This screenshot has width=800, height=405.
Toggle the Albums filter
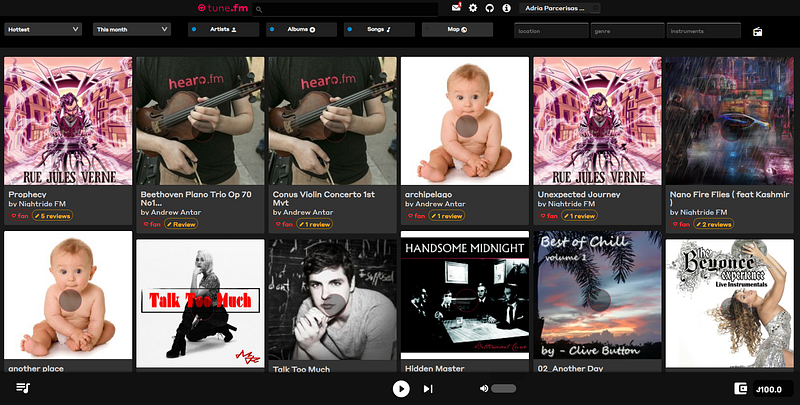tap(301, 30)
